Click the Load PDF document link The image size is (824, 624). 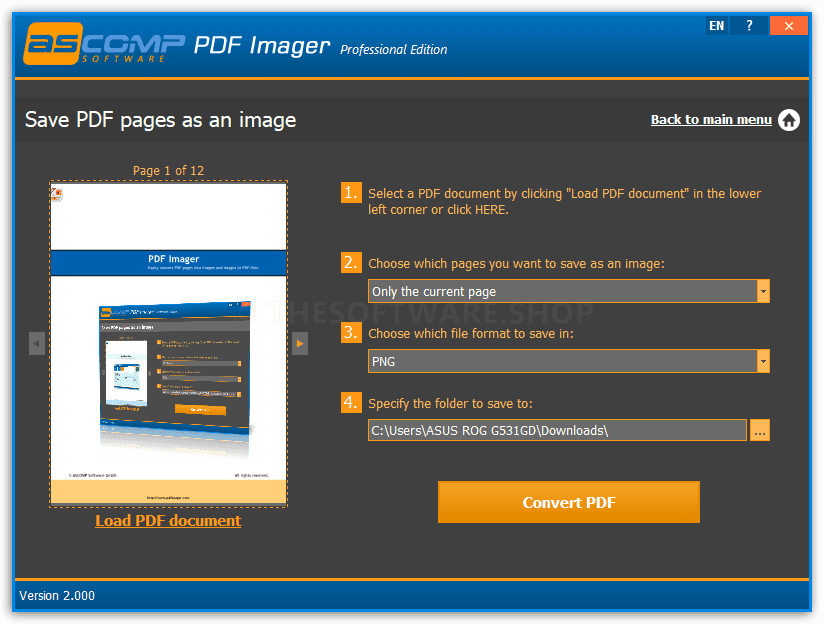click(168, 520)
